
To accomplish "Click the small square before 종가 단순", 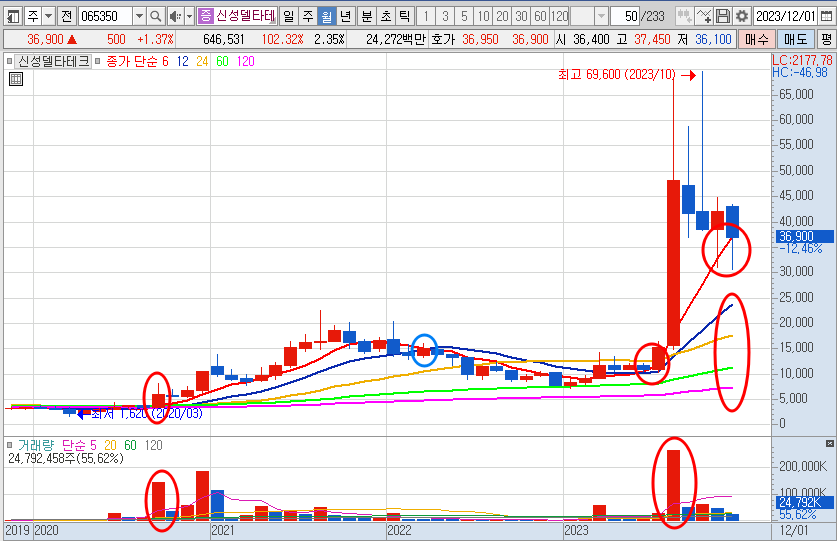I will [97, 61].
